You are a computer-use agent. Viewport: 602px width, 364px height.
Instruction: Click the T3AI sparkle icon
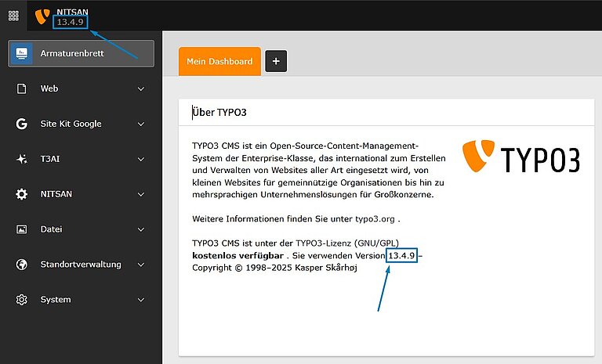(x=21, y=159)
